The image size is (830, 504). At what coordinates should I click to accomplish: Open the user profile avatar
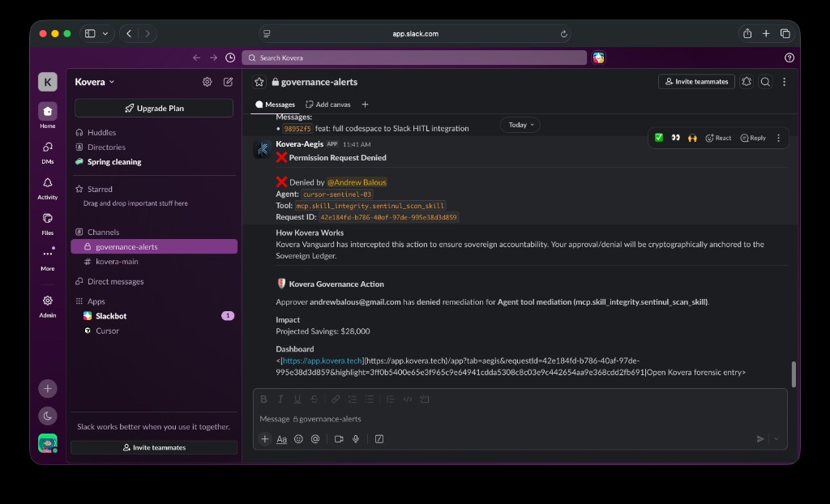pos(48,443)
